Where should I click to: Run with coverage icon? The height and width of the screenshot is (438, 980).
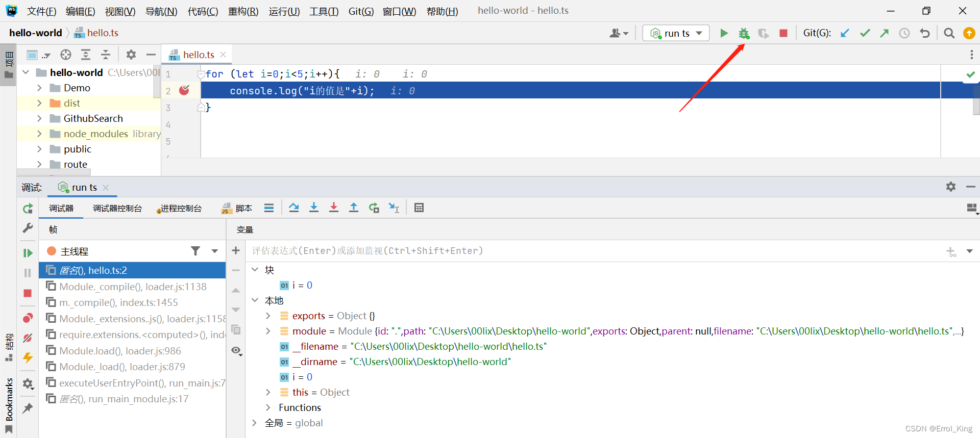click(764, 33)
